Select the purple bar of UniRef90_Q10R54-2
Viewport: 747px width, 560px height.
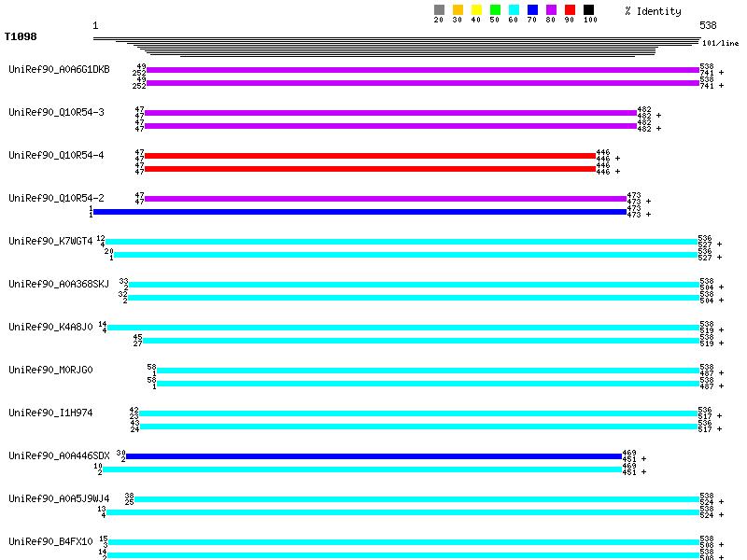(x=386, y=199)
